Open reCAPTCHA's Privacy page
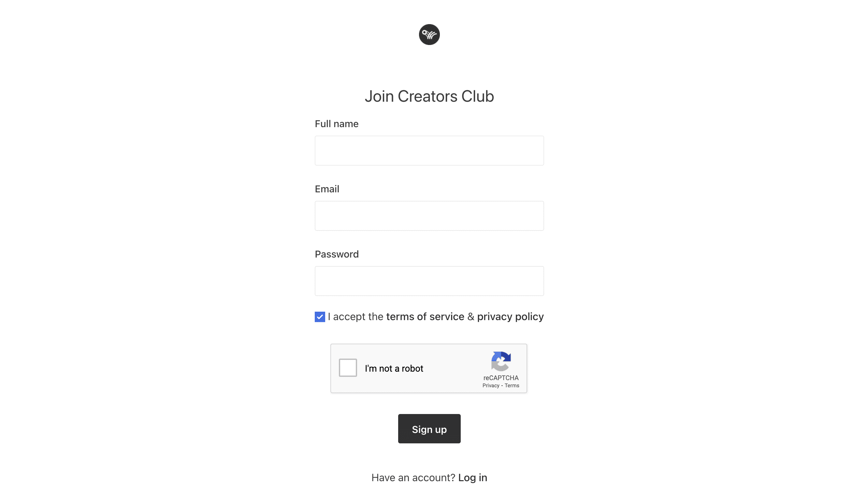This screenshot has width=868, height=489. [x=491, y=385]
